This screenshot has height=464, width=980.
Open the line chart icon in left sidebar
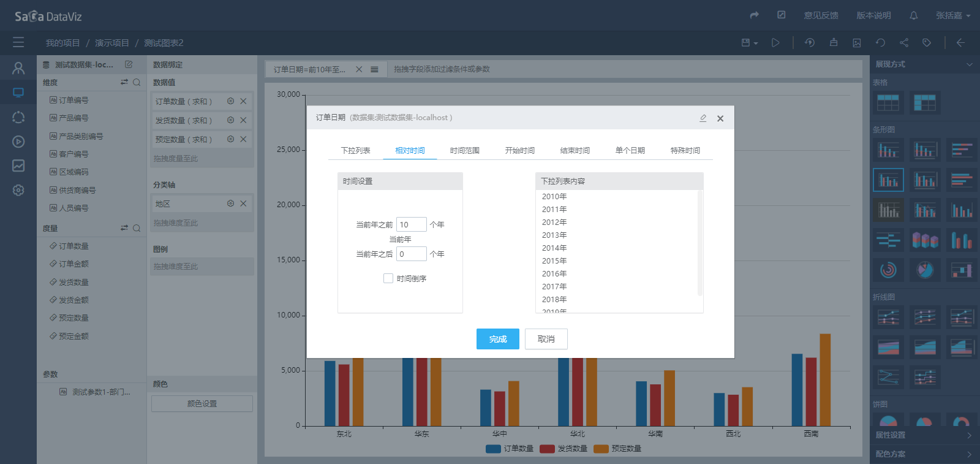pos(18,165)
